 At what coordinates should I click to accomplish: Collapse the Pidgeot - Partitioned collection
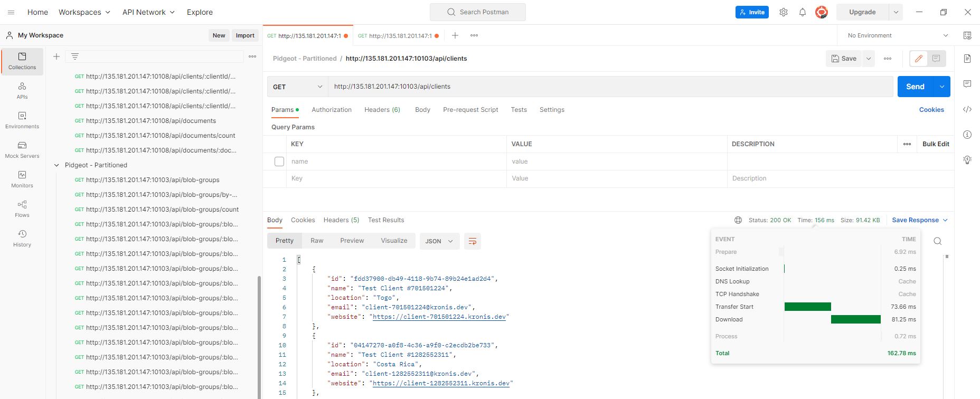tap(56, 165)
